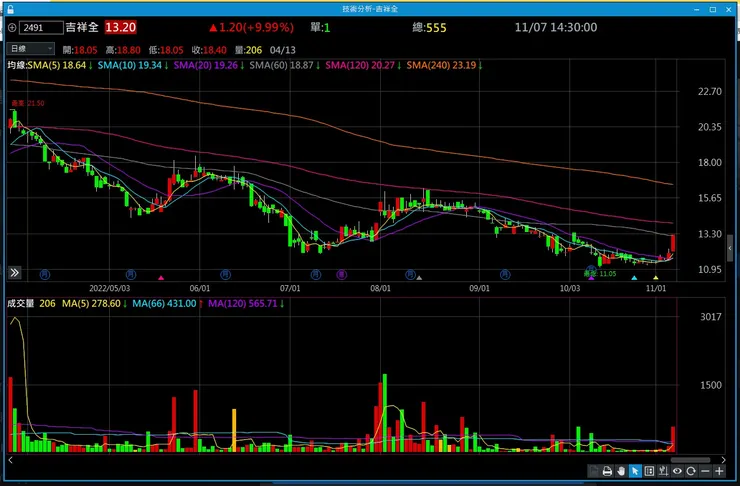740x486 pixels.
Task: Click the yellow triangle event marker
Action: click(x=656, y=277)
